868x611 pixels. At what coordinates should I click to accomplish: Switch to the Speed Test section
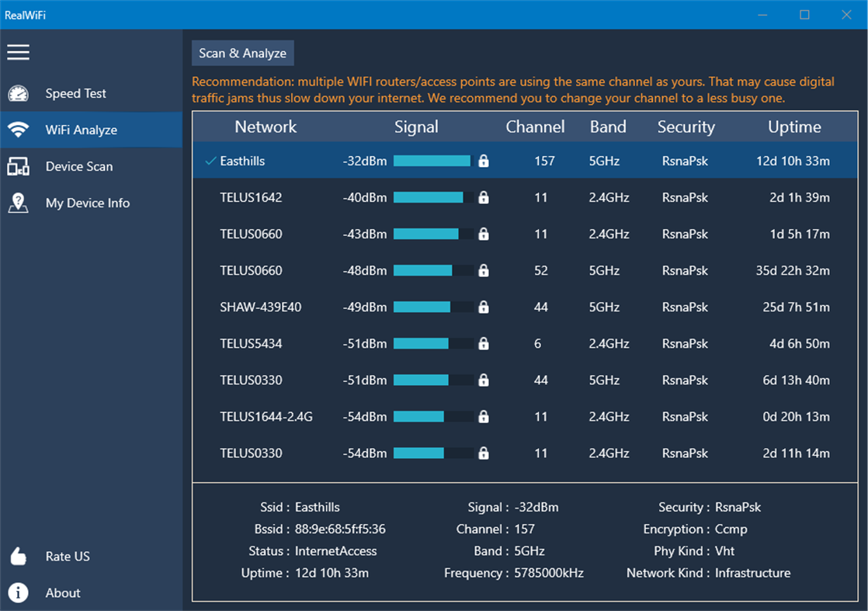point(75,93)
